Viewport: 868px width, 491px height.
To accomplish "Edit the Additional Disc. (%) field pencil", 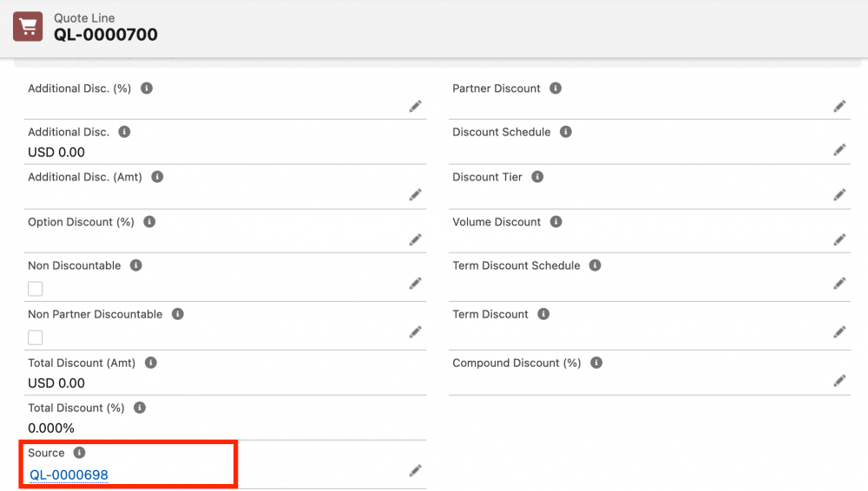I will coord(415,107).
